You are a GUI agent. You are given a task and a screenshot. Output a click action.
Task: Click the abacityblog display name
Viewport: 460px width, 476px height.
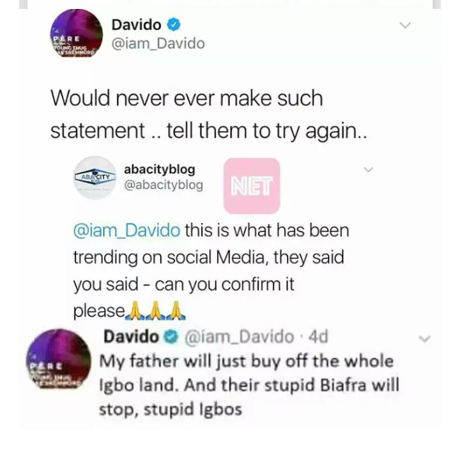pos(160,170)
